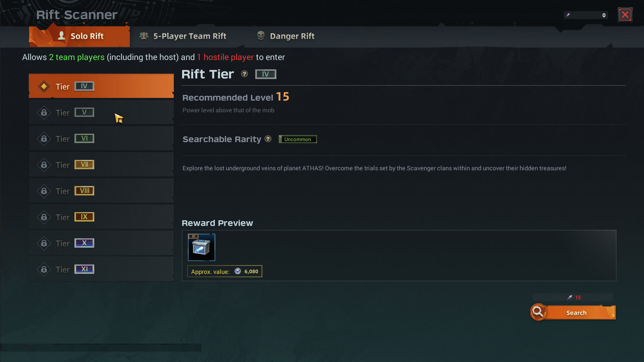Click the Rift Tier help question mark

(245, 74)
